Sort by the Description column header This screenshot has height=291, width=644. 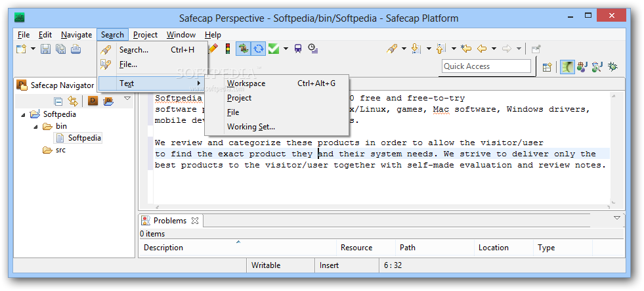[238, 248]
